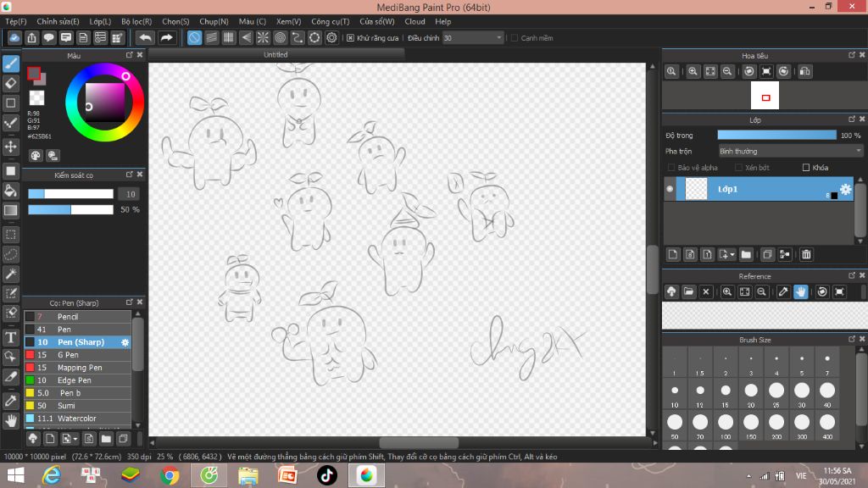Hide the Lớp1 layer visibility
The width and height of the screenshot is (868, 488).
[x=670, y=189]
